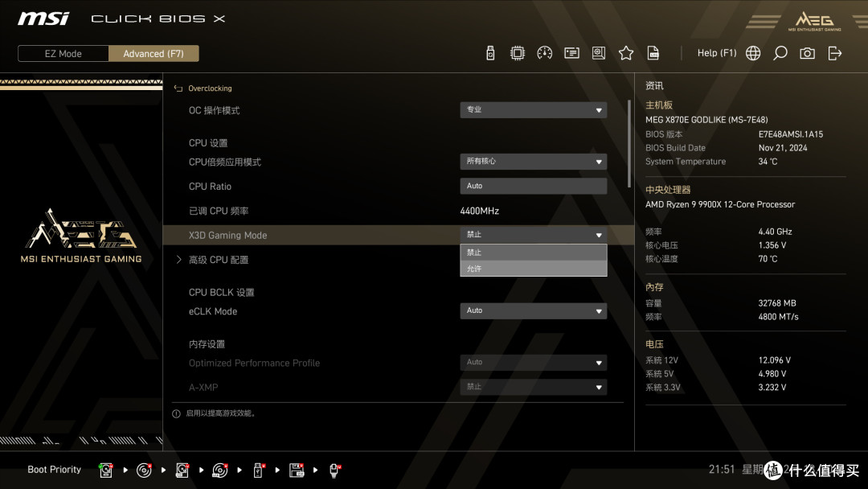This screenshot has height=489, width=868.
Task: Click the System Temperature 34 °C value
Action: click(x=768, y=162)
